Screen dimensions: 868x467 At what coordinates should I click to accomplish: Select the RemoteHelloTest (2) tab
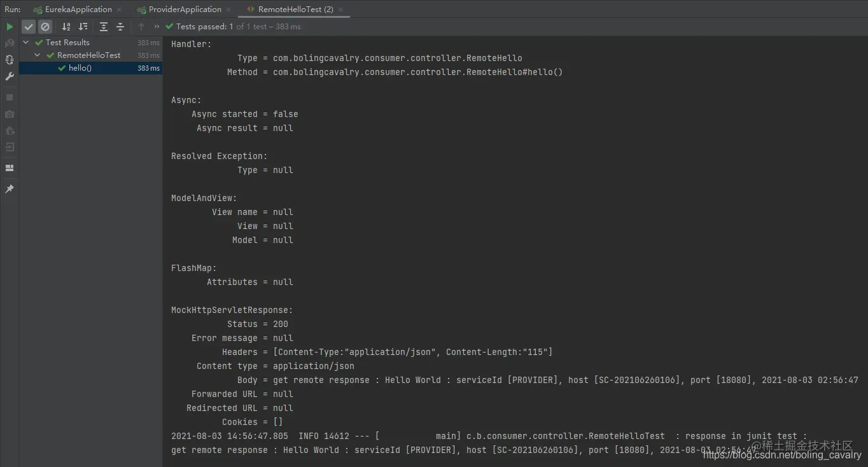(x=295, y=10)
